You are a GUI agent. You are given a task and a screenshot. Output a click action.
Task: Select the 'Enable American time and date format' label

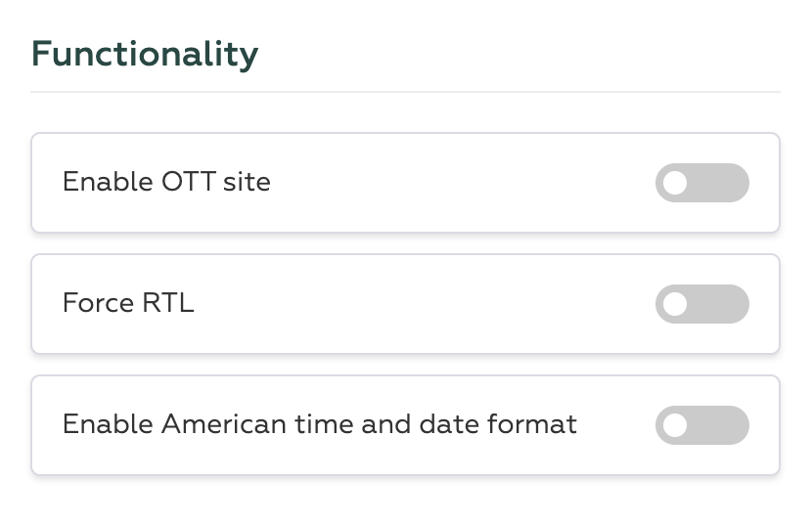(x=319, y=424)
